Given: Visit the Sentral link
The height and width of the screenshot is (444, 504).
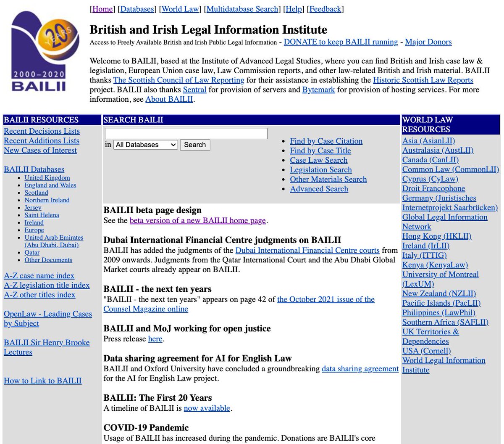Looking at the screenshot, I should (x=194, y=90).
